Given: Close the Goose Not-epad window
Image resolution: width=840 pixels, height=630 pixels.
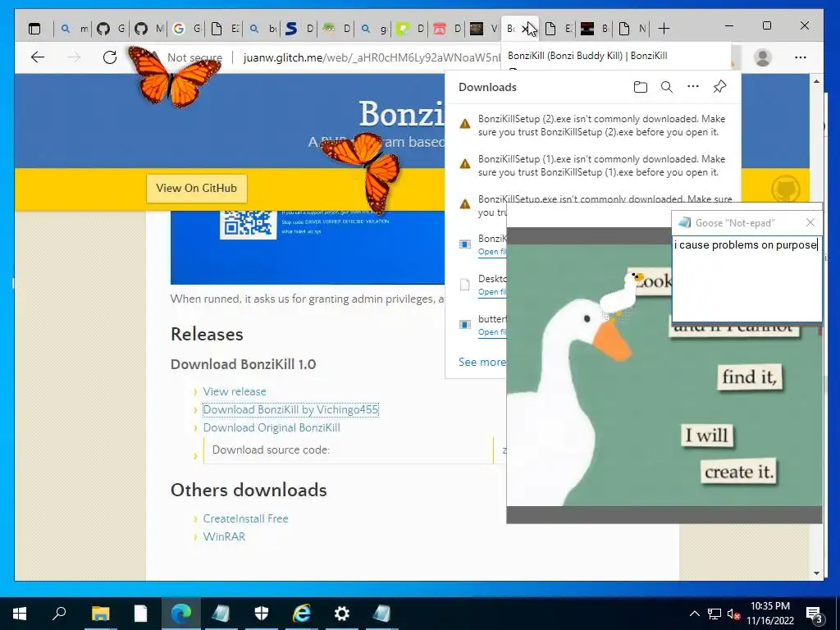Looking at the screenshot, I should point(810,222).
